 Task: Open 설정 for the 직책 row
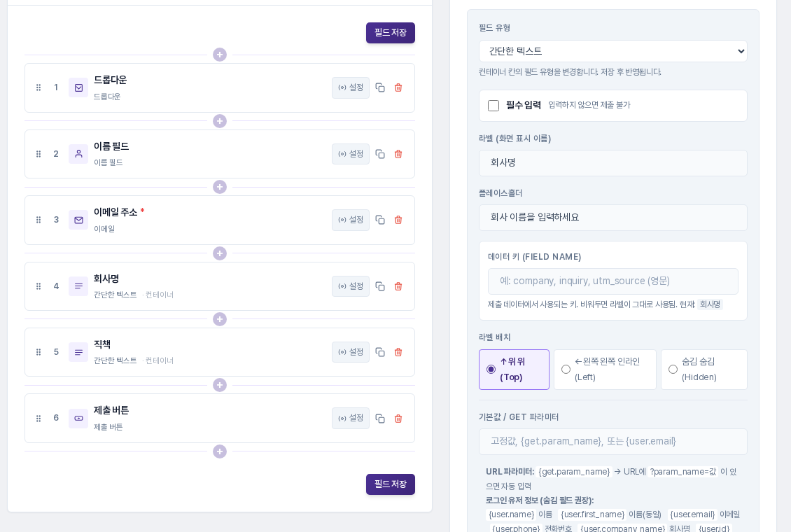(351, 352)
